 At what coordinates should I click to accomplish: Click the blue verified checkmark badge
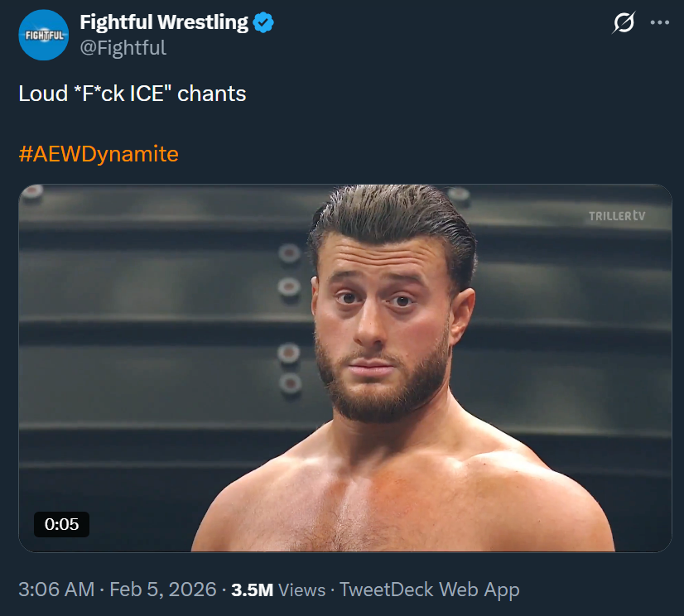(x=263, y=23)
